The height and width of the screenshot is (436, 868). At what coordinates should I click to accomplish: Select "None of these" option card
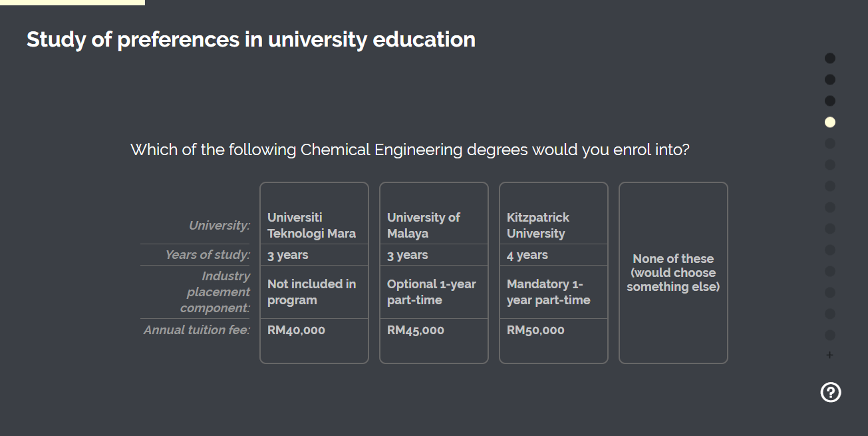pos(673,273)
